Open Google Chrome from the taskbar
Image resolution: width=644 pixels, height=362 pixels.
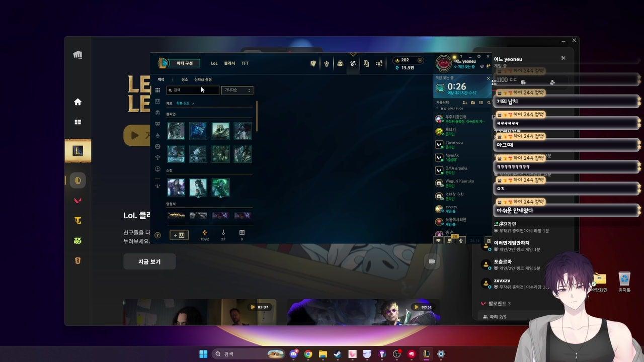pos(308,354)
